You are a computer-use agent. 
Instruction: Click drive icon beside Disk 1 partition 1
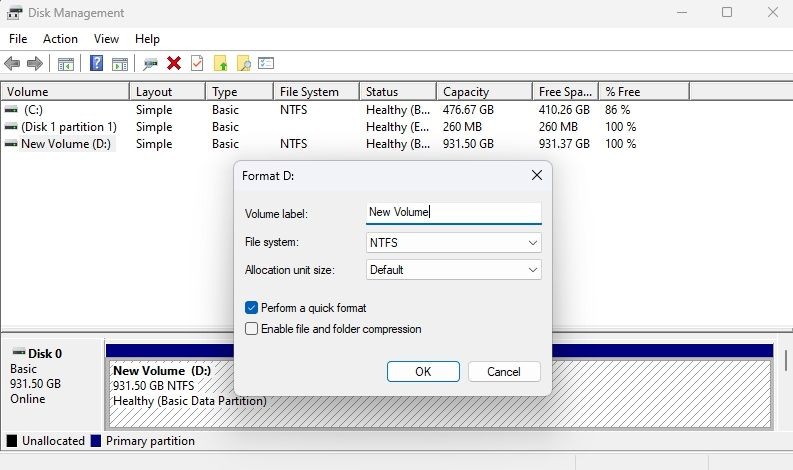coord(11,126)
